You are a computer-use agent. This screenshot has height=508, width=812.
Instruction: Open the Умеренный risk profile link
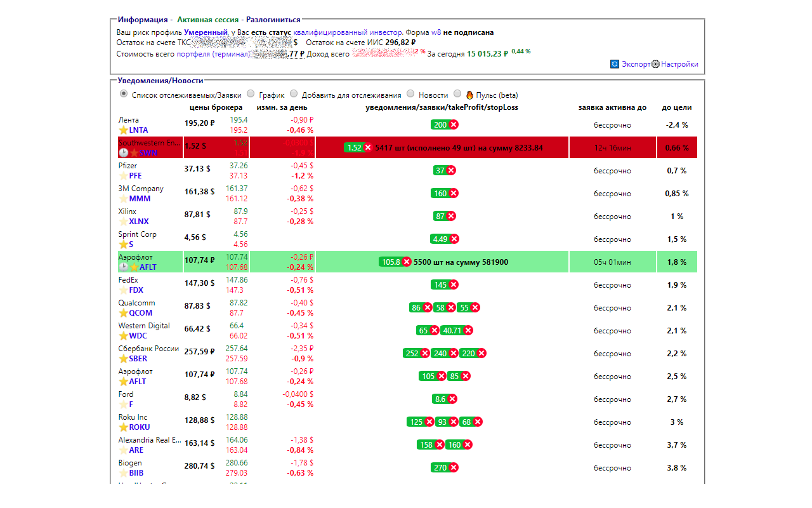click(x=206, y=32)
